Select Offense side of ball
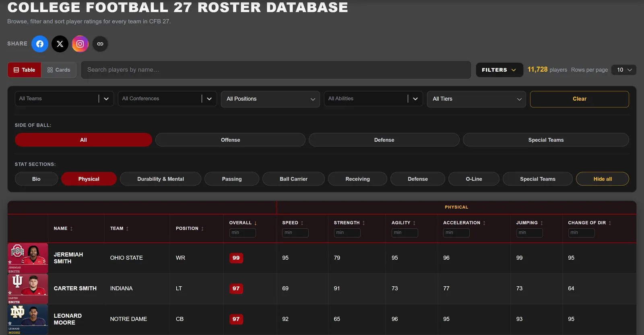644x335 pixels. point(230,140)
